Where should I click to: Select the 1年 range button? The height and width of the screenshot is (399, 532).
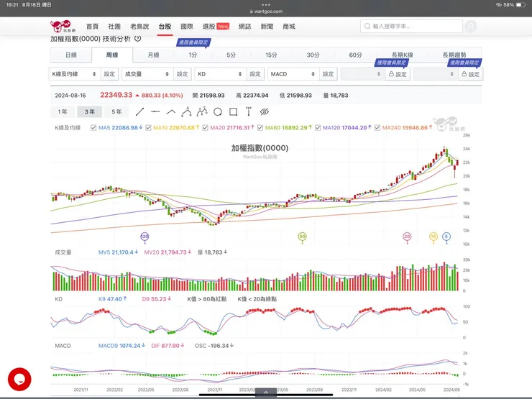pyautogui.click(x=63, y=111)
